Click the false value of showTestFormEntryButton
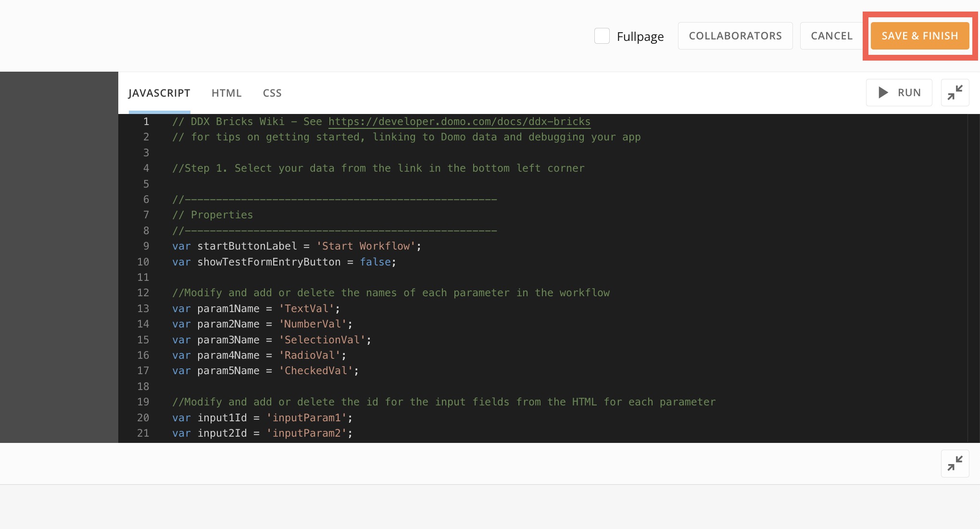The image size is (980, 529). (x=375, y=262)
